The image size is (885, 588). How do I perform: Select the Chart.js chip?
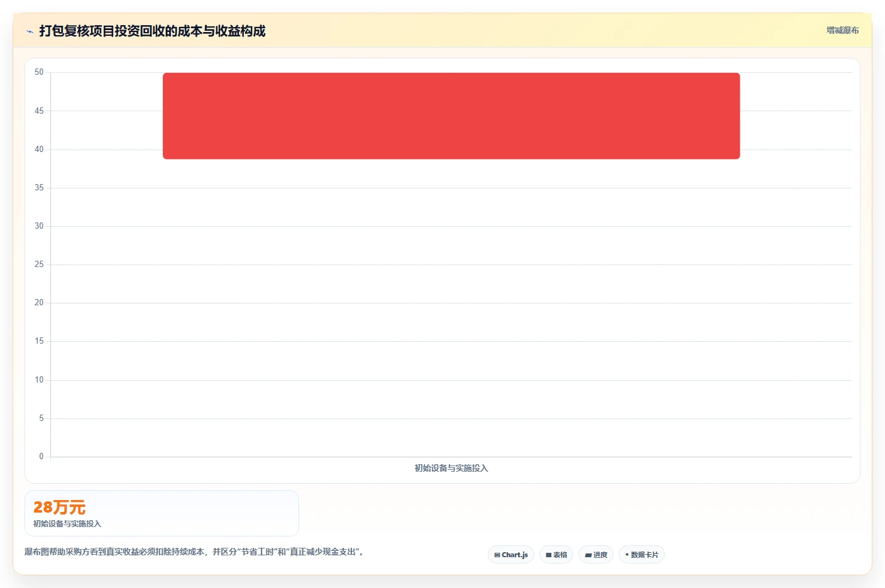(511, 555)
